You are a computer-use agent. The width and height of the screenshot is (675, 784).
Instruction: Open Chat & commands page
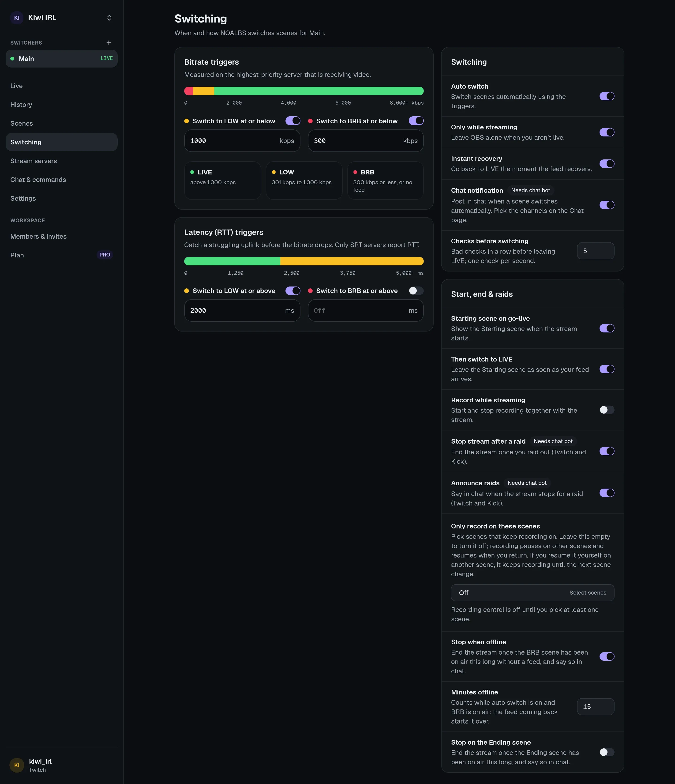click(x=62, y=180)
